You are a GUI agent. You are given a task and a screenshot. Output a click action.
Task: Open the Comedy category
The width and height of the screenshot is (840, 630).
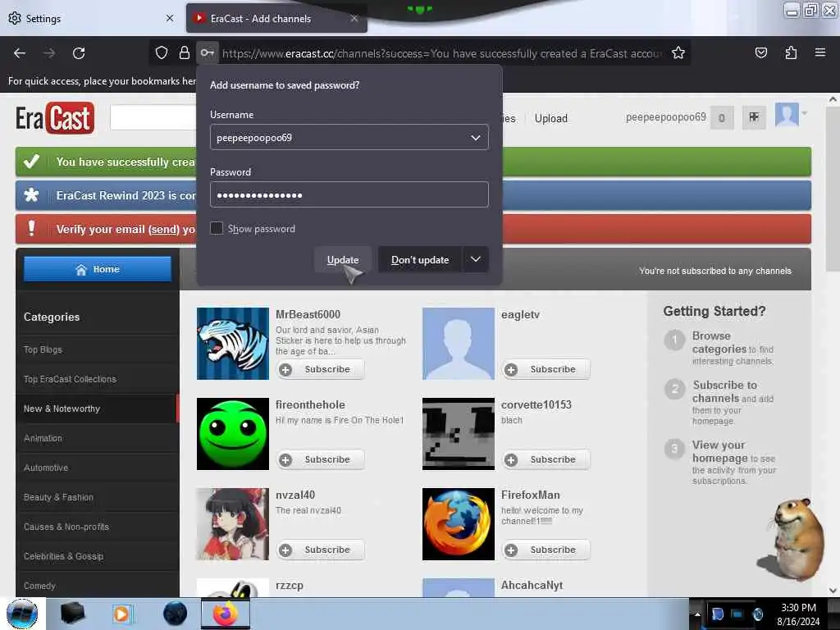coord(39,586)
